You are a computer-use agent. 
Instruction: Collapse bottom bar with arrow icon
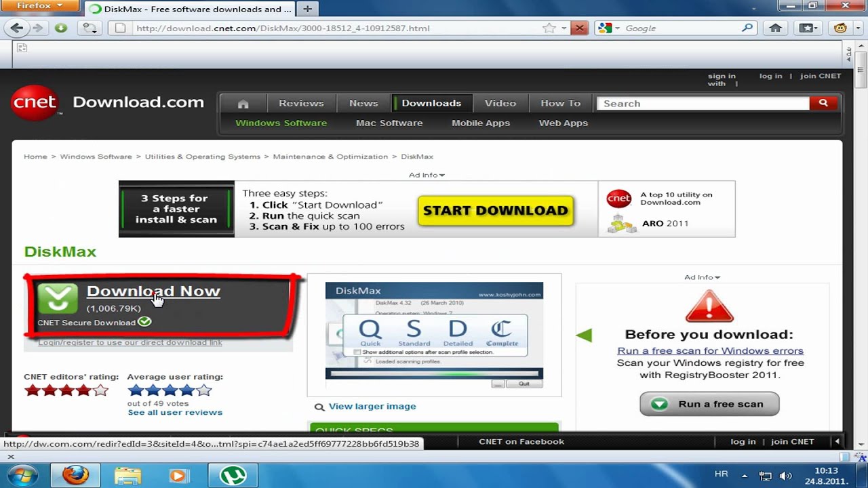pos(837,441)
